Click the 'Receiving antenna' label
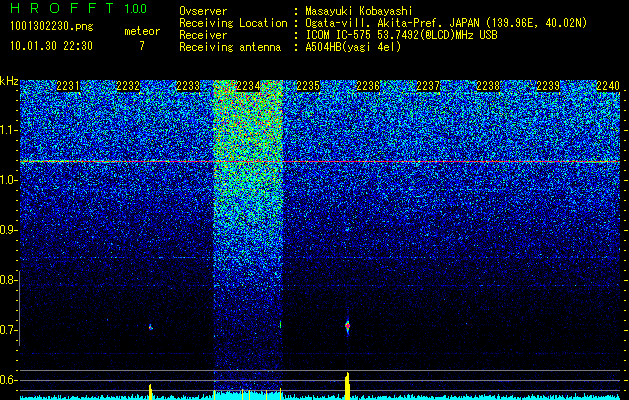This screenshot has width=629, height=400. (230, 47)
